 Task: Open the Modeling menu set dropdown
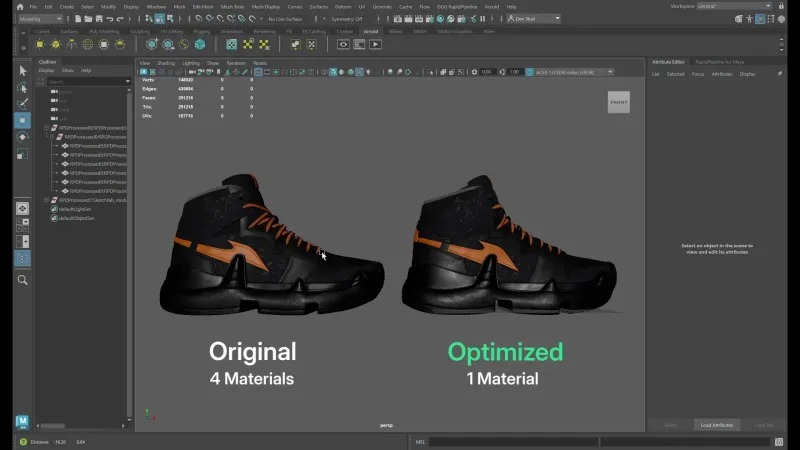tap(40, 18)
